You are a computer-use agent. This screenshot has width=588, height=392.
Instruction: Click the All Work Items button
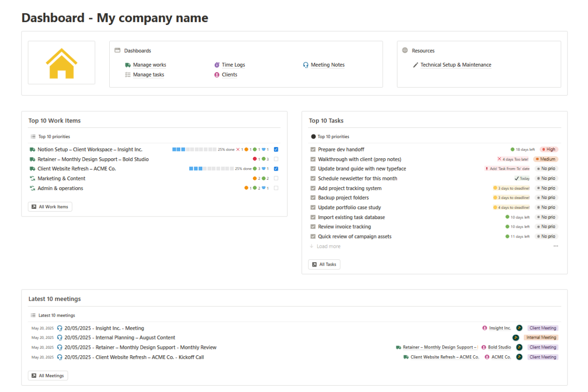(x=50, y=207)
